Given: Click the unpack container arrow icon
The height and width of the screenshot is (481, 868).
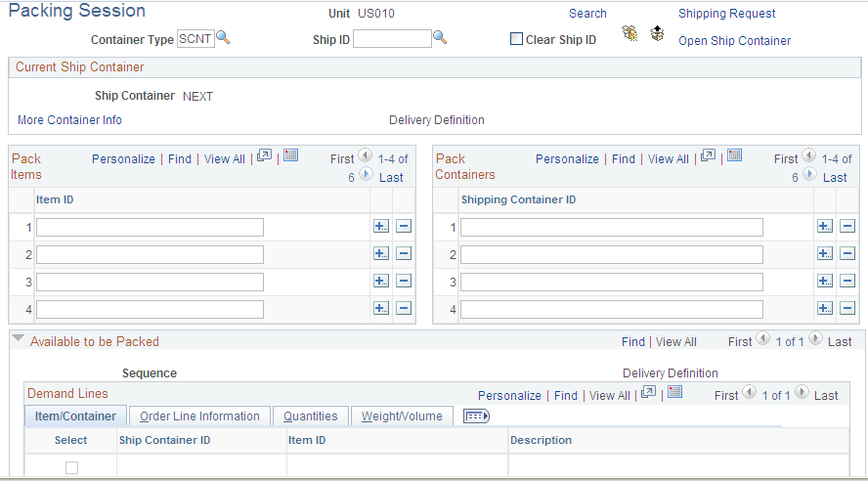Looking at the screenshot, I should (657, 34).
